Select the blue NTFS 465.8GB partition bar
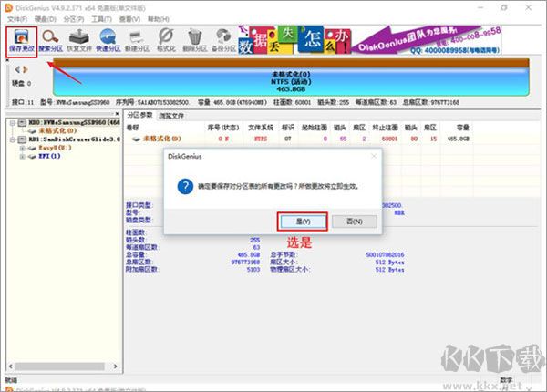The image size is (547, 392). tap(291, 81)
